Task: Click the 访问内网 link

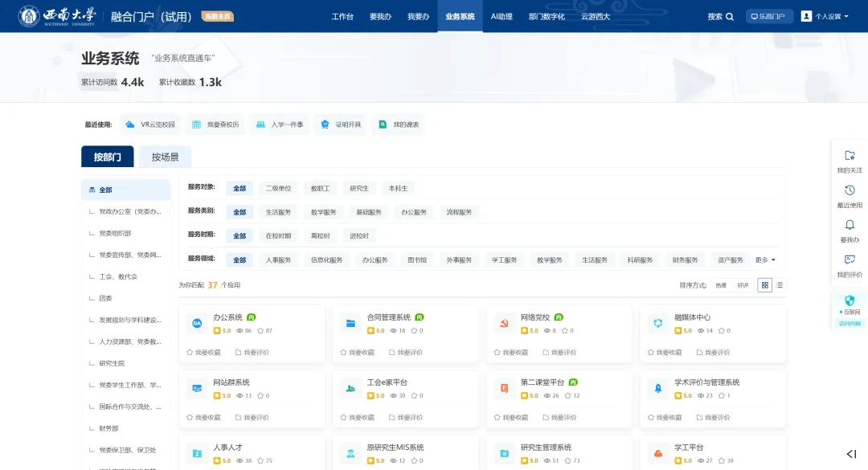Action: 850,324
